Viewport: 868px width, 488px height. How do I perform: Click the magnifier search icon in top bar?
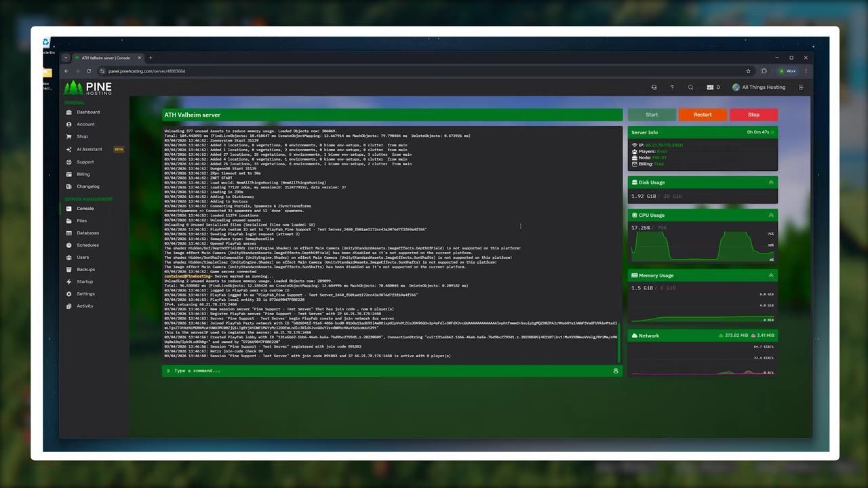(x=690, y=87)
